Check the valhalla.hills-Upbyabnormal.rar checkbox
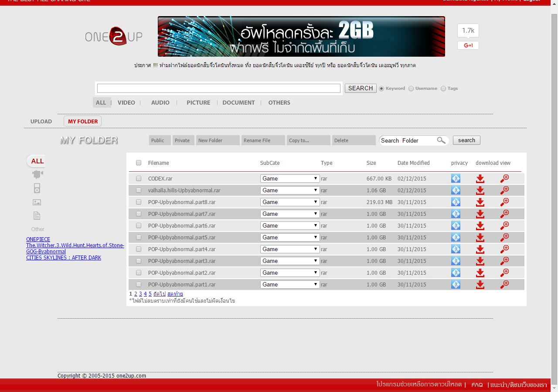The height and width of the screenshot is (392, 558). pyautogui.click(x=139, y=190)
